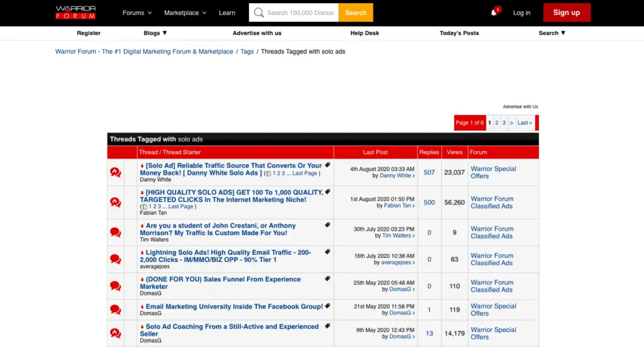Go to page 3 of results
644x347 pixels.
tap(504, 123)
